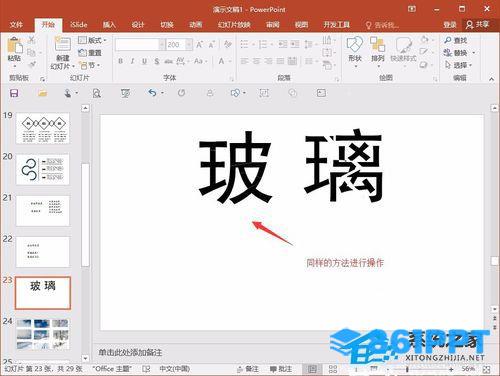The height and width of the screenshot is (376, 500).
Task: Toggle Bold formatting
Action: click(x=121, y=61)
